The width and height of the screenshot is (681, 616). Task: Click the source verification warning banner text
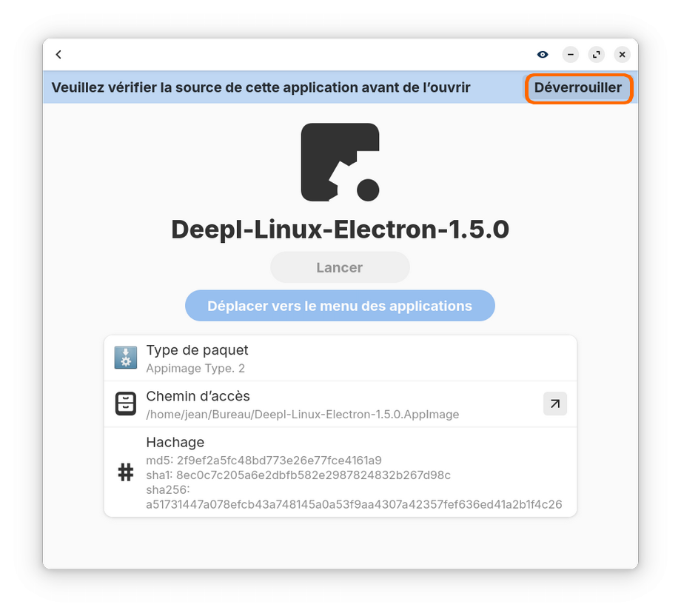click(x=261, y=87)
